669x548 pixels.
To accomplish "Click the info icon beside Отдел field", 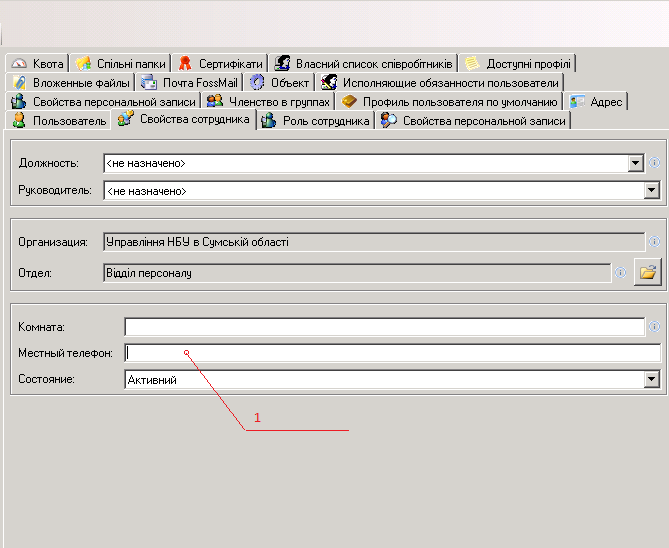I will point(620,272).
